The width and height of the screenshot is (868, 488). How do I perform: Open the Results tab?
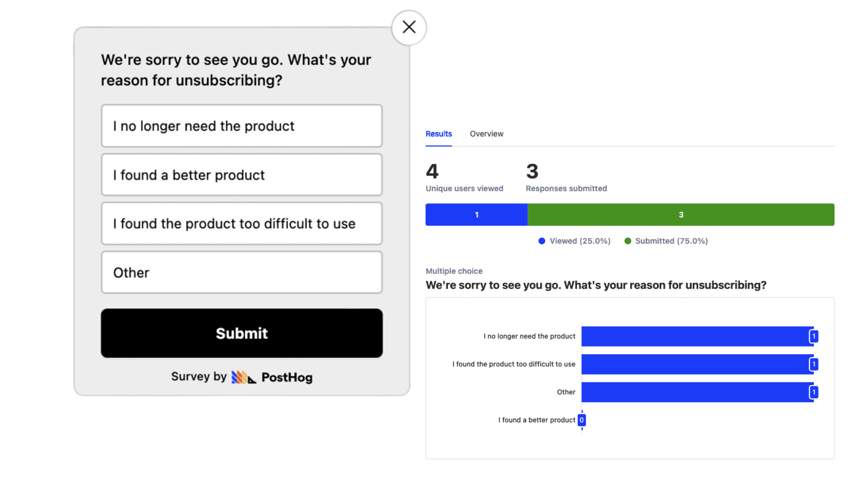[x=439, y=134]
